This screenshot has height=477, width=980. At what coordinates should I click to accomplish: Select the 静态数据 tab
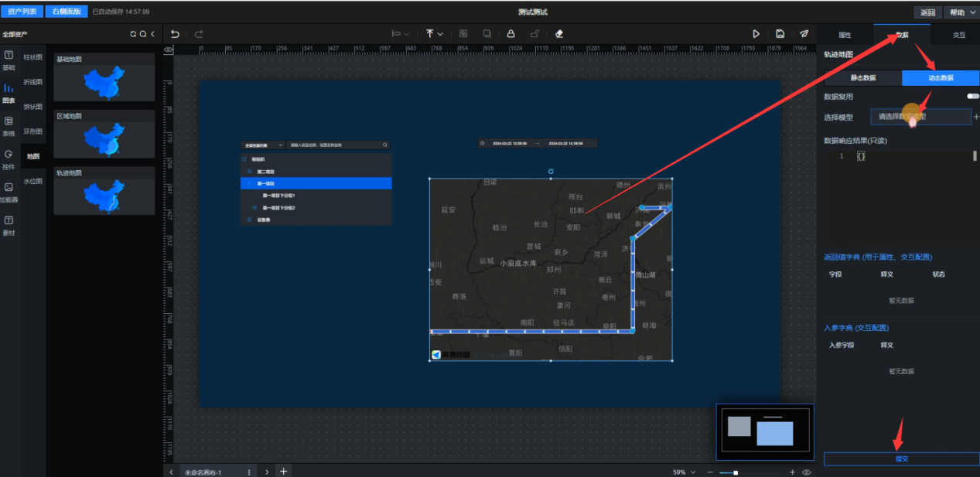[863, 78]
